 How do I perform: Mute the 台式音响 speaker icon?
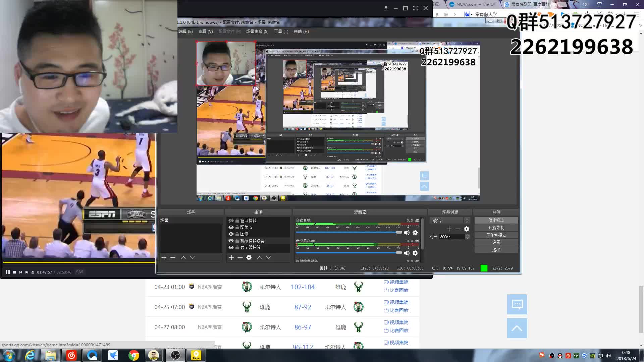pos(407,233)
